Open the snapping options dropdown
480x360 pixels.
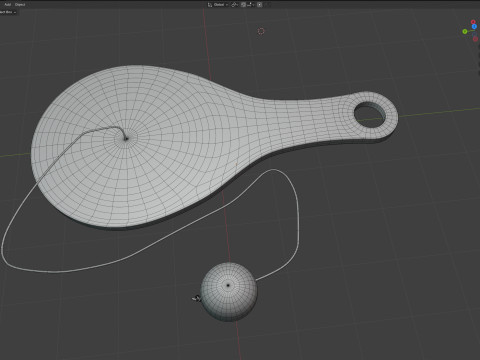(x=251, y=5)
